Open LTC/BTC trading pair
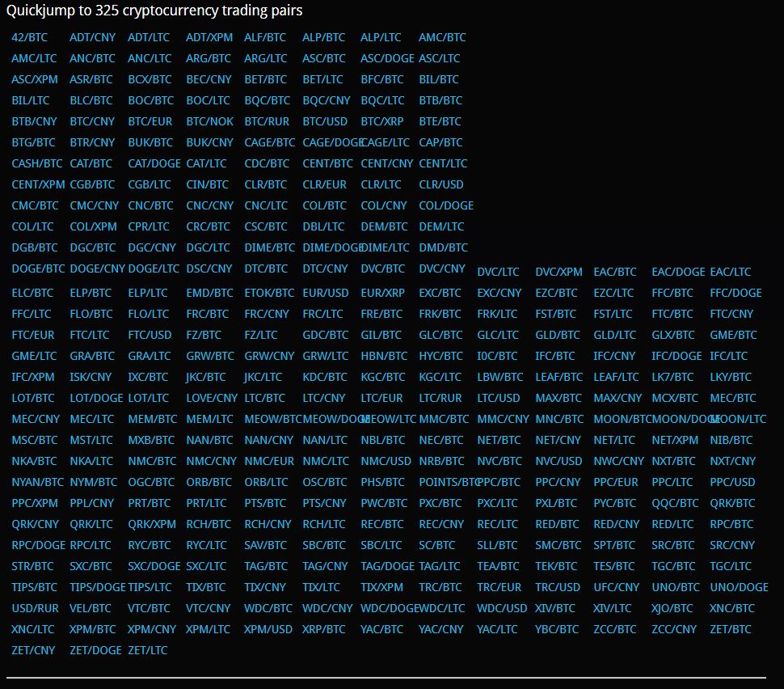784x689 pixels. (264, 399)
